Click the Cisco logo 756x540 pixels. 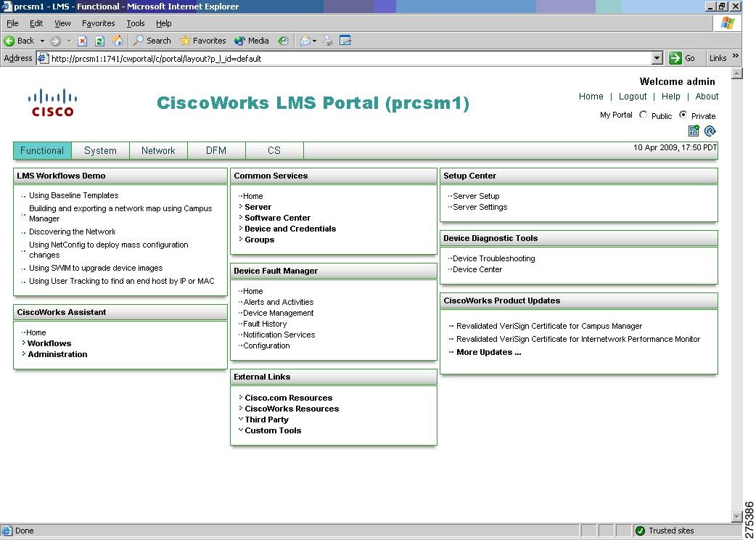(x=52, y=102)
